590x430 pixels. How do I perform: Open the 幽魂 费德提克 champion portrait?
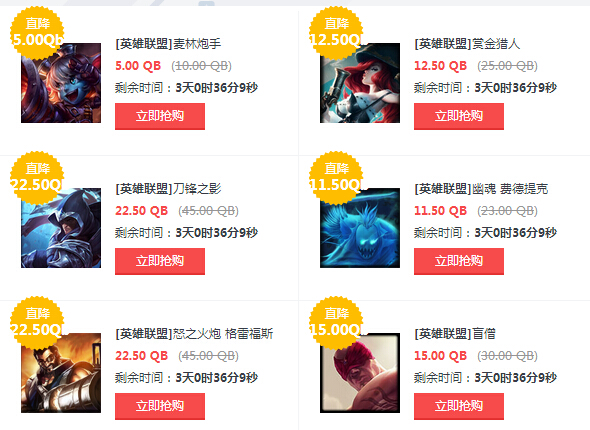tap(360, 228)
